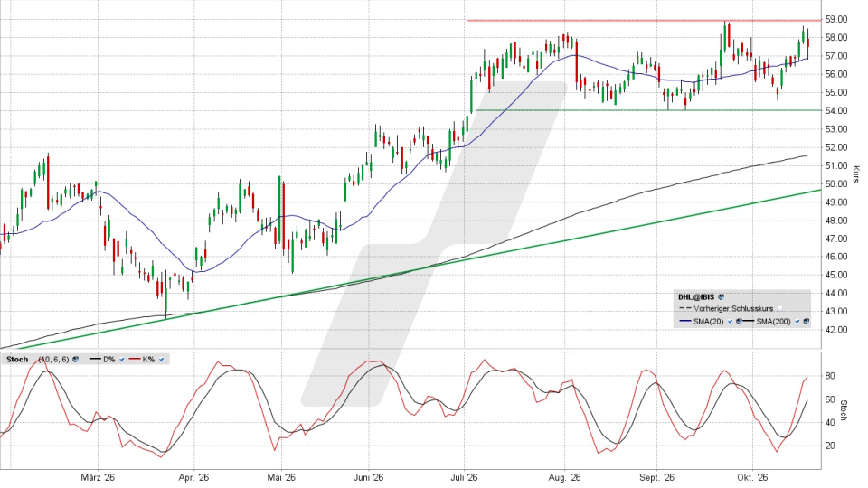Image resolution: width=868 pixels, height=488 pixels.
Task: Click the Mai '26 date axis label
Action: pyautogui.click(x=282, y=477)
